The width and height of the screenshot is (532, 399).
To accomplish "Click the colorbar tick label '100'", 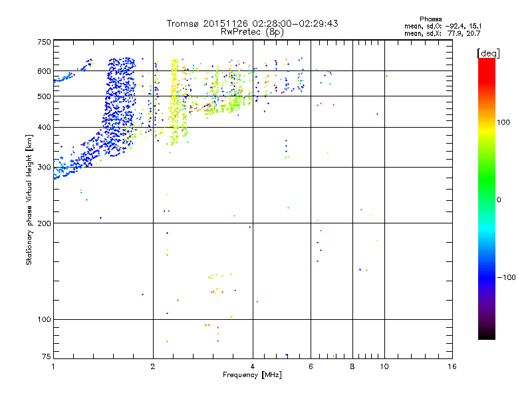I will pos(503,122).
